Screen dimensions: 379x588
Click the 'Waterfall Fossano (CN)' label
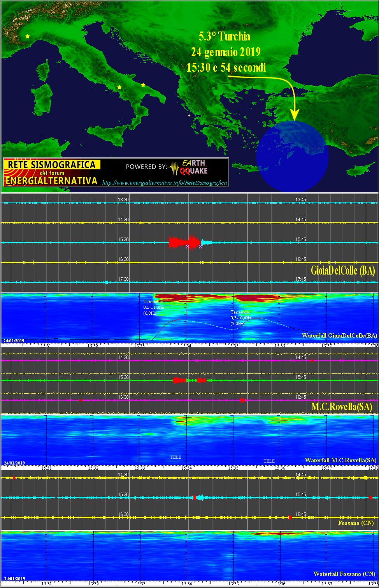coord(344,574)
